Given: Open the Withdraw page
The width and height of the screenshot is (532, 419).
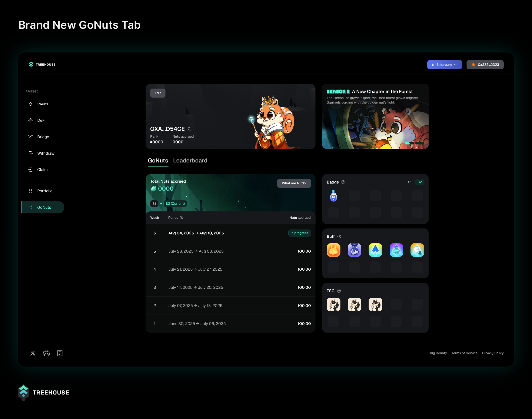Looking at the screenshot, I should (43, 153).
